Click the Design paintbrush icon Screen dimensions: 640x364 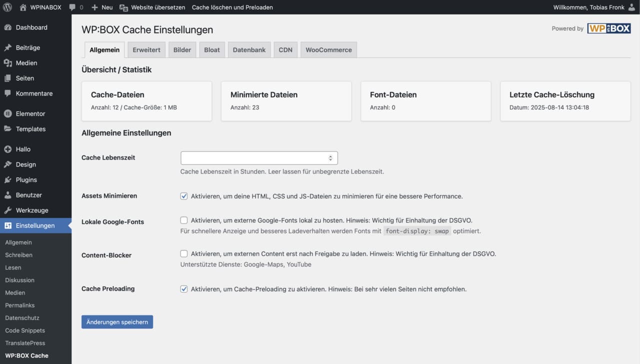tap(7, 164)
